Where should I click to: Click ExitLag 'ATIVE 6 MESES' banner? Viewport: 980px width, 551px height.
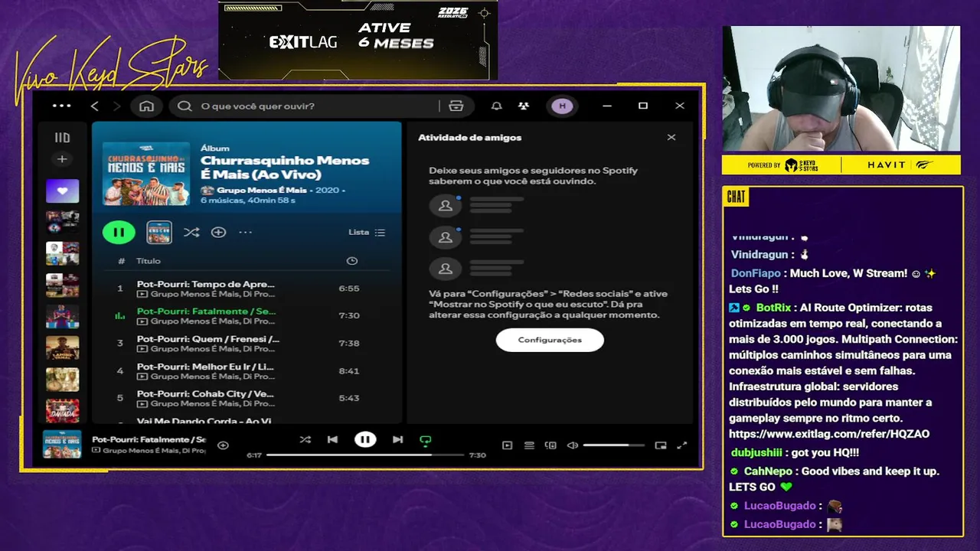pyautogui.click(x=358, y=40)
